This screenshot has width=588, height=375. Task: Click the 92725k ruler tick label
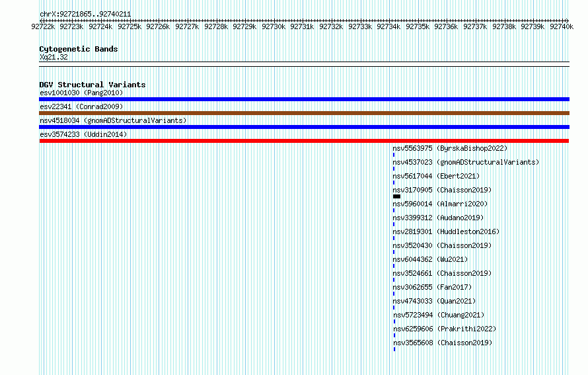[129, 26]
